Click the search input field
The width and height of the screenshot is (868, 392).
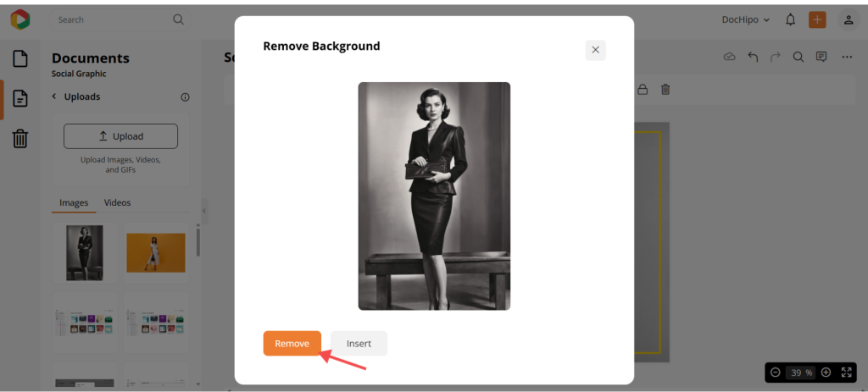coord(110,19)
